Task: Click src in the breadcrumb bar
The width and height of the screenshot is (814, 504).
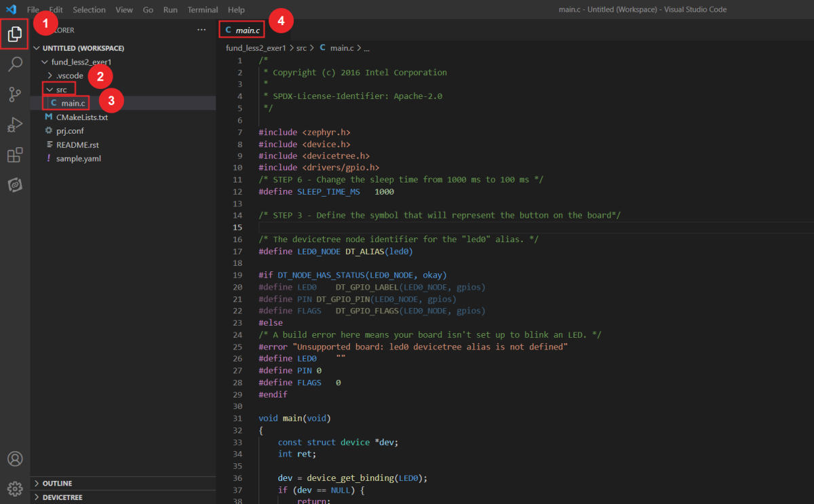Action: [x=301, y=47]
